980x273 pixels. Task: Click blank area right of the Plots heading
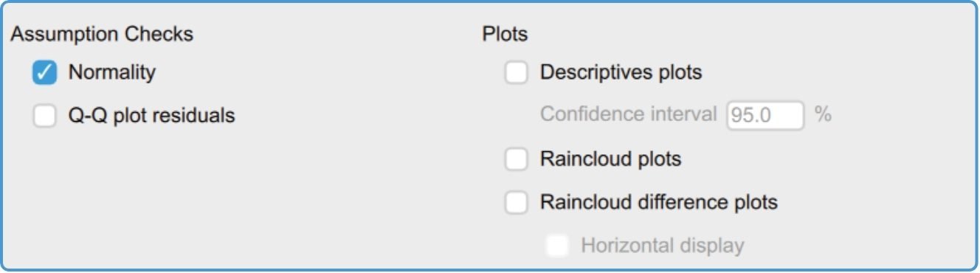738,34
